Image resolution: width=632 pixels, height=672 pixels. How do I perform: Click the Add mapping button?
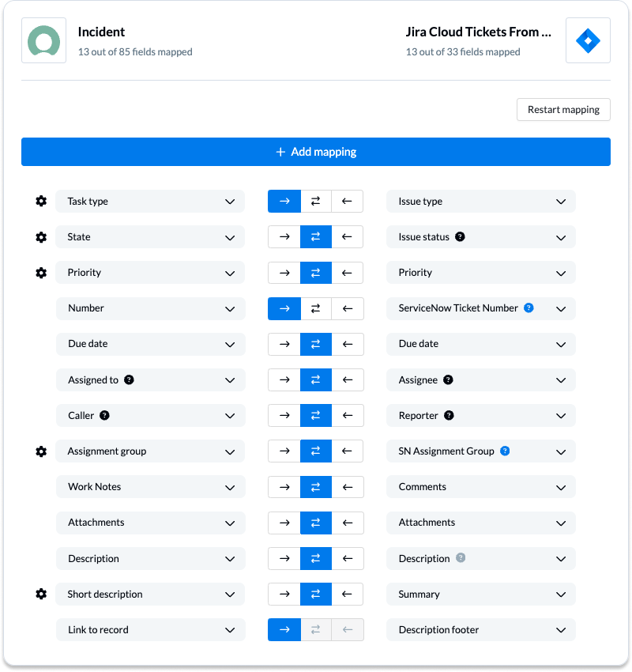tap(316, 152)
